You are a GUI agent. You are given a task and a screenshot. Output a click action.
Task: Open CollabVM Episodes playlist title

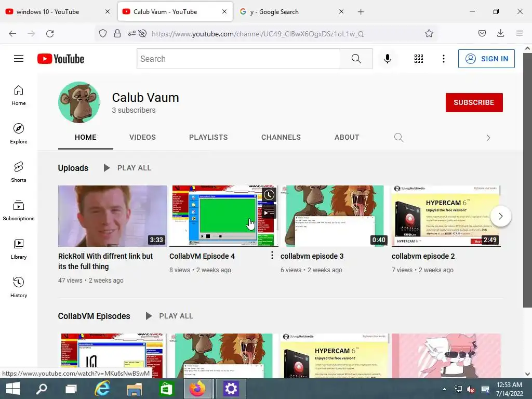[94, 316]
